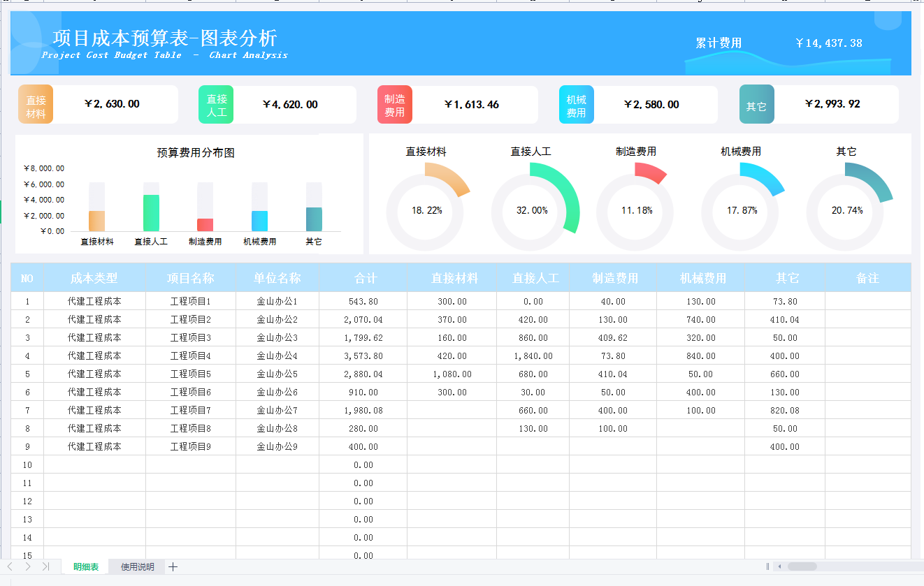Image resolution: width=924 pixels, height=586 pixels.
Task: Click the ¥2,580.00 machinery cost value
Action: point(651,104)
